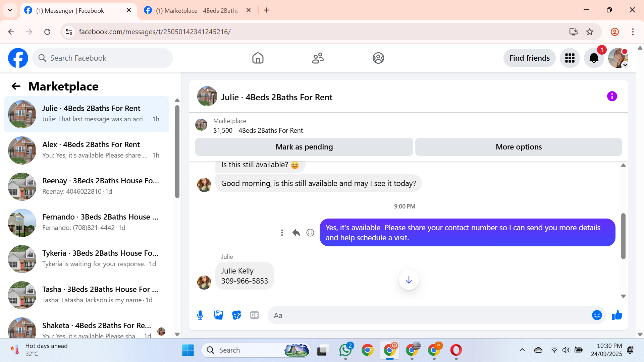Open the Home feed icon

tap(258, 58)
